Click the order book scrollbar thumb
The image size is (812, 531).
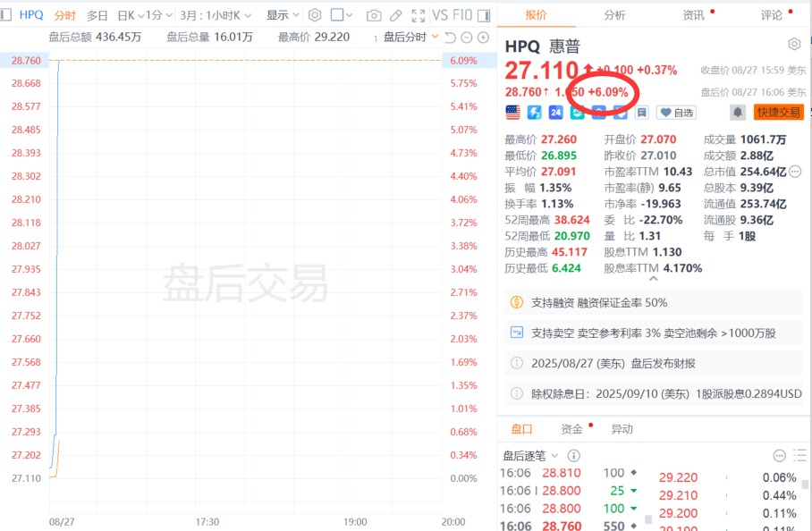click(805, 485)
